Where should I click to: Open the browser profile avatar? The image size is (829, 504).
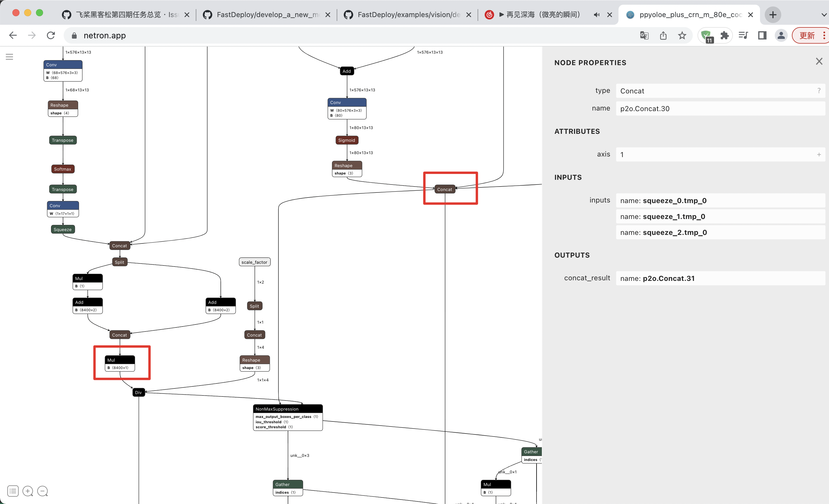pos(781,35)
